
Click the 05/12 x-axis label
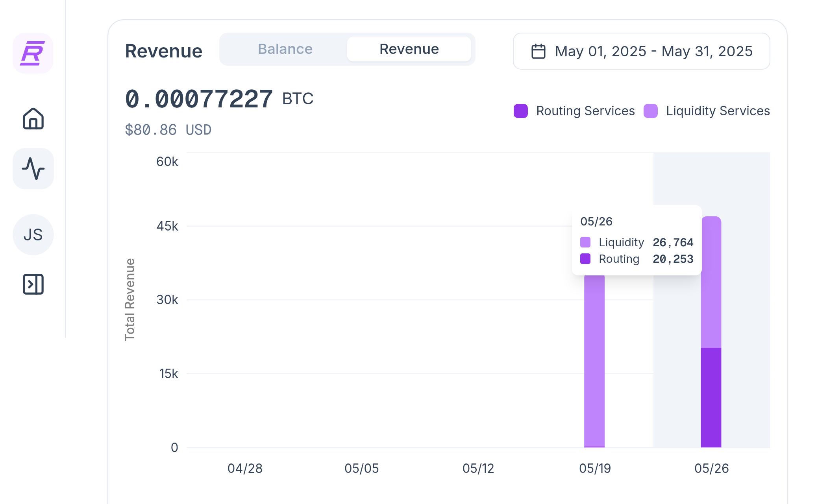tap(478, 469)
